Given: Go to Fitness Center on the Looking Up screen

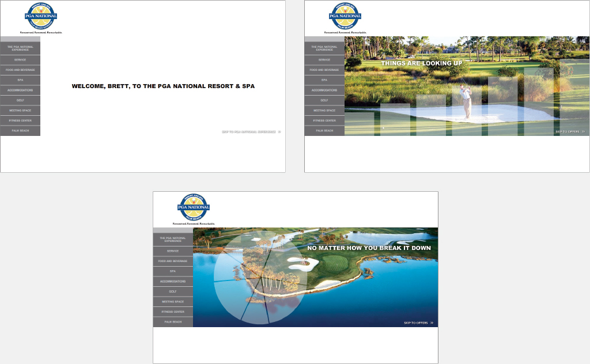Looking at the screenshot, I should tap(324, 121).
